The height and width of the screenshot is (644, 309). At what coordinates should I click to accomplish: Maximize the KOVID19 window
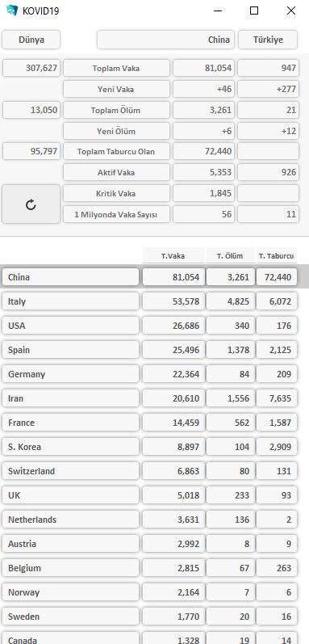pyautogui.click(x=254, y=11)
